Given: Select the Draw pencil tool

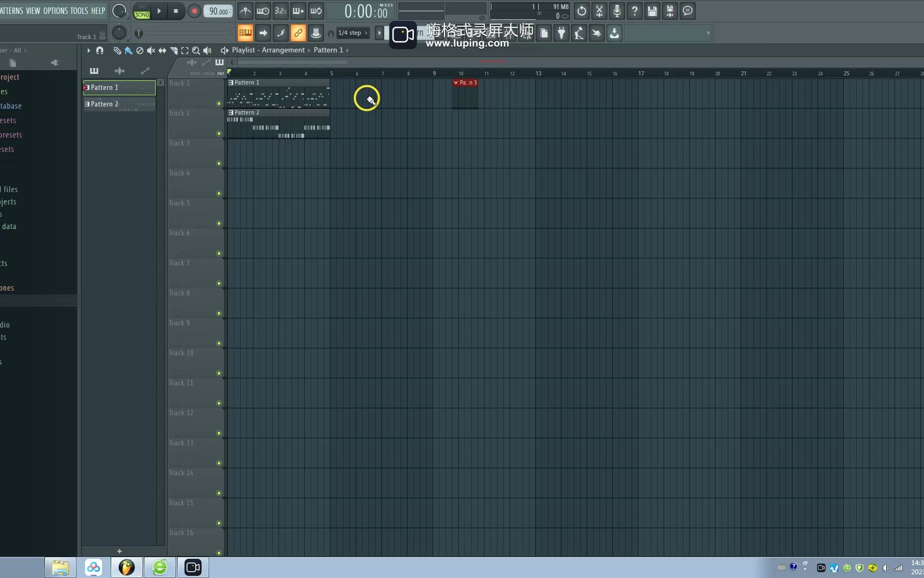Looking at the screenshot, I should (x=117, y=50).
